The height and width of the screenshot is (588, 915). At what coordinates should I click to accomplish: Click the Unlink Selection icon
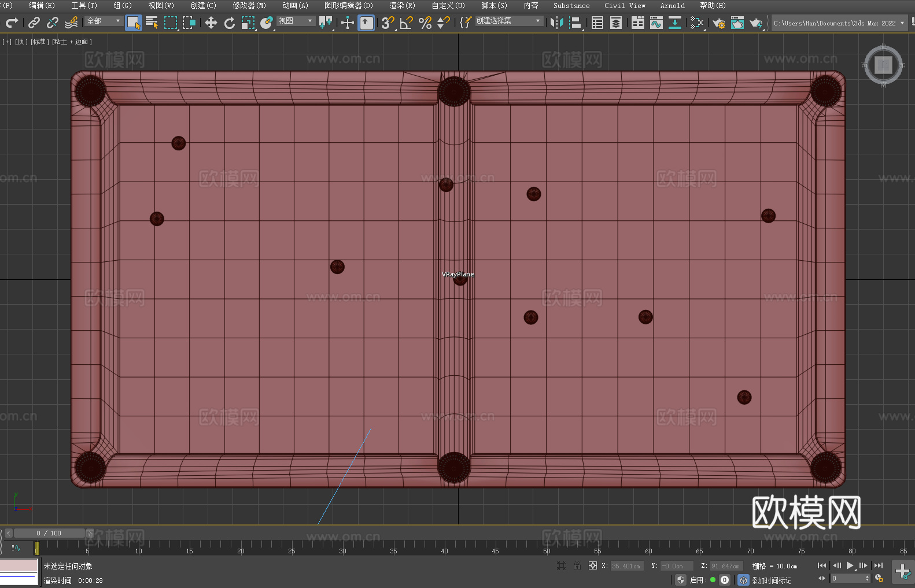pos(53,23)
